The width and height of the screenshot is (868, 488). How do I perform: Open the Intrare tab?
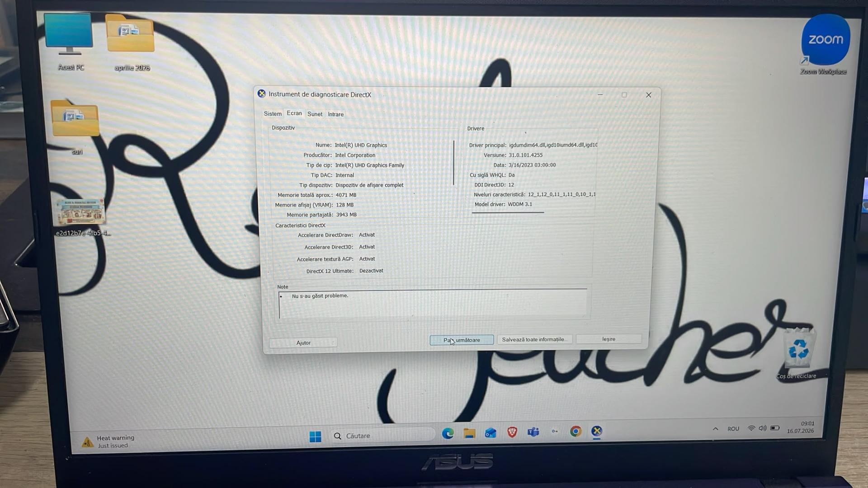click(x=335, y=114)
